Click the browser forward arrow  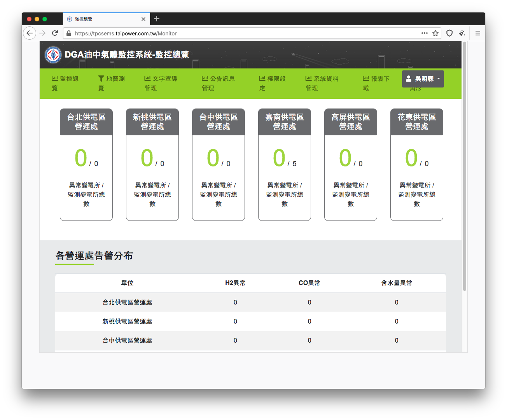click(x=42, y=33)
